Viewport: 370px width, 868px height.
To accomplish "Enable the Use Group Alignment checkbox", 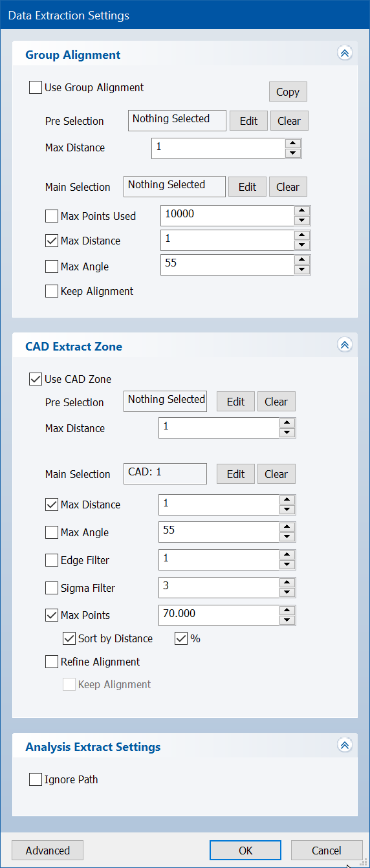I will click(36, 87).
